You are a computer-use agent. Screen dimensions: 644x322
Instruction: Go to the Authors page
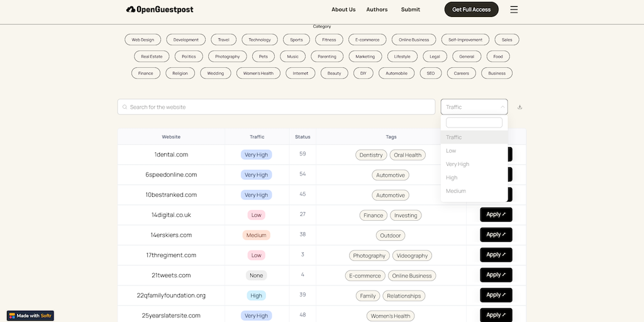[377, 9]
